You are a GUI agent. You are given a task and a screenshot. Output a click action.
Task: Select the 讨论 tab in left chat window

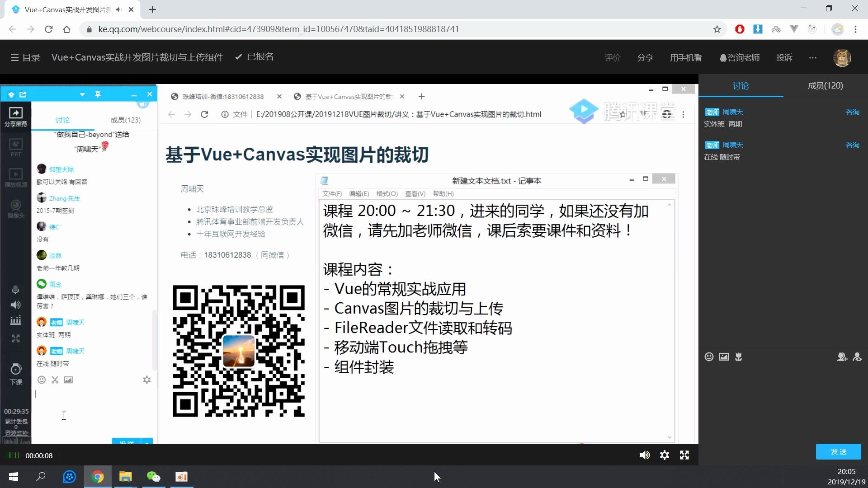[x=62, y=120]
